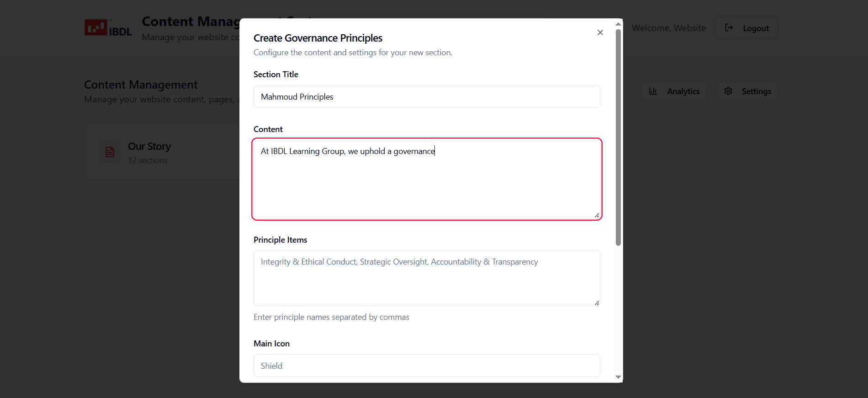Click the Main Icon input field
Image resolution: width=868 pixels, height=398 pixels.
[427, 366]
